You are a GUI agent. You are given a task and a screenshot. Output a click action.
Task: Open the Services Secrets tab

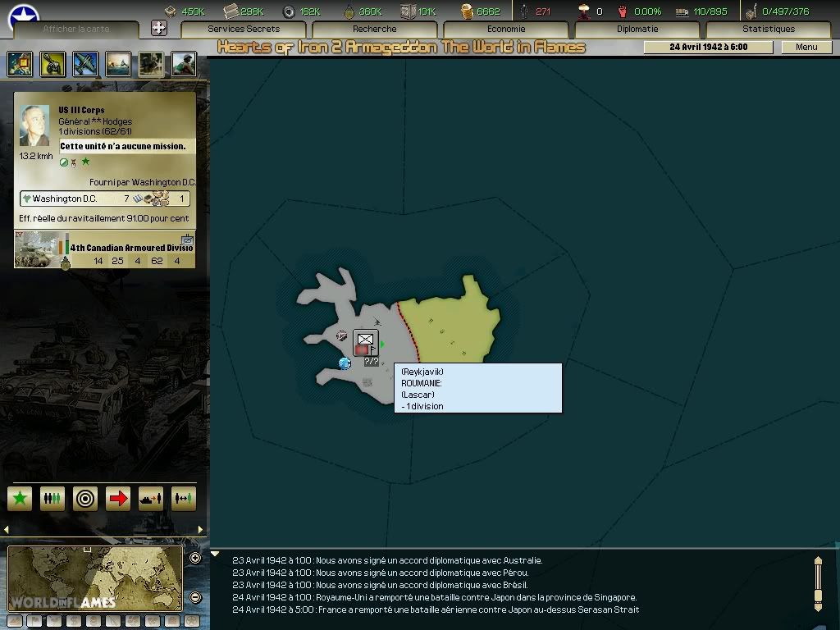click(244, 29)
